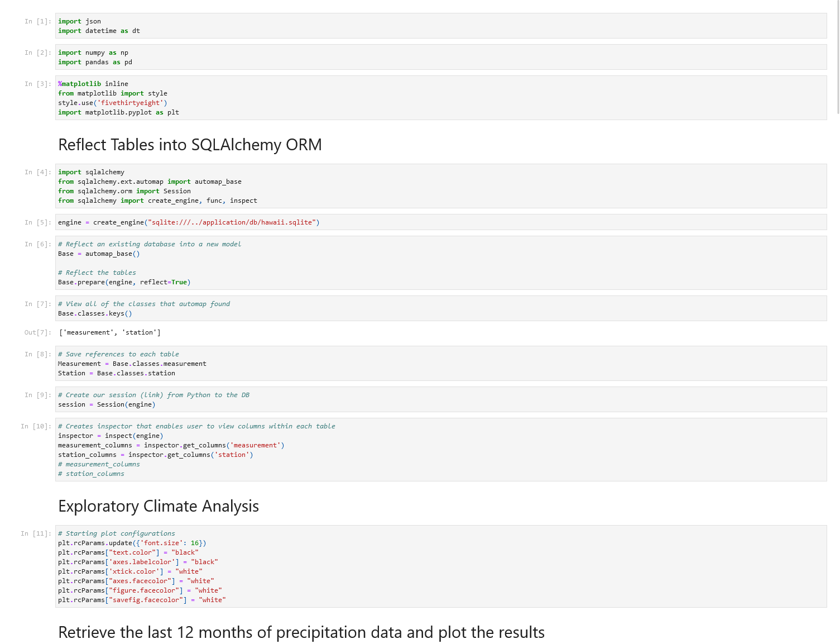Click the 'In [1]:' cell prompt
Image resolution: width=840 pixels, height=644 pixels.
pyautogui.click(x=38, y=21)
